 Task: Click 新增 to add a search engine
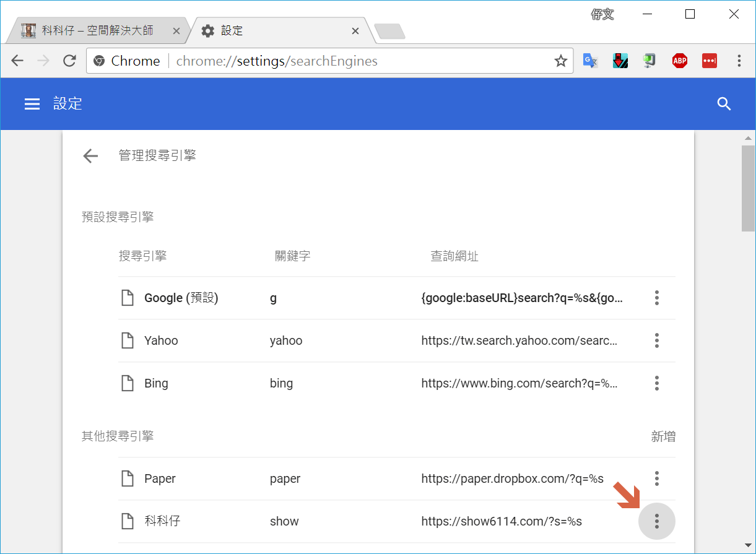pyautogui.click(x=663, y=437)
